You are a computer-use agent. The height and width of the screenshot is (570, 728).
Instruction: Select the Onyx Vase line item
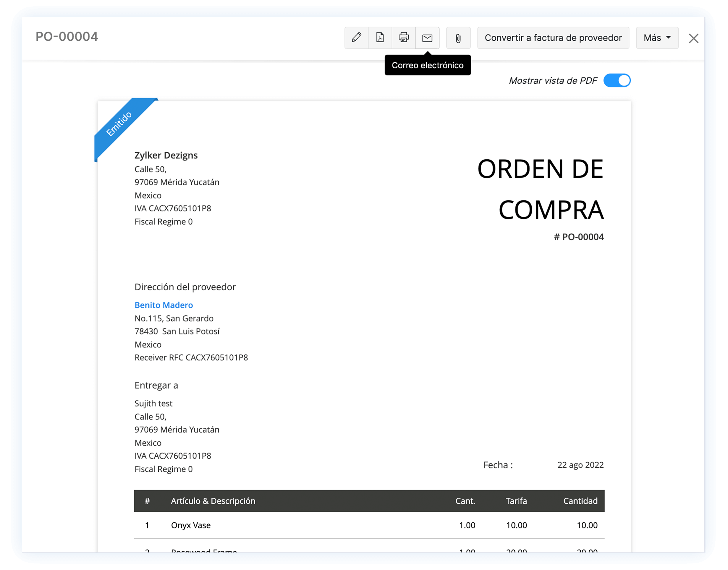click(191, 525)
